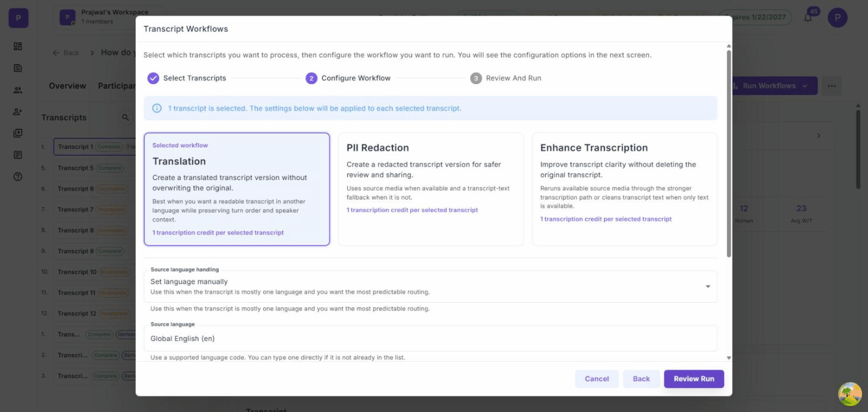
Task: Open the dashboard grid icon in left sidebar
Action: [x=18, y=46]
